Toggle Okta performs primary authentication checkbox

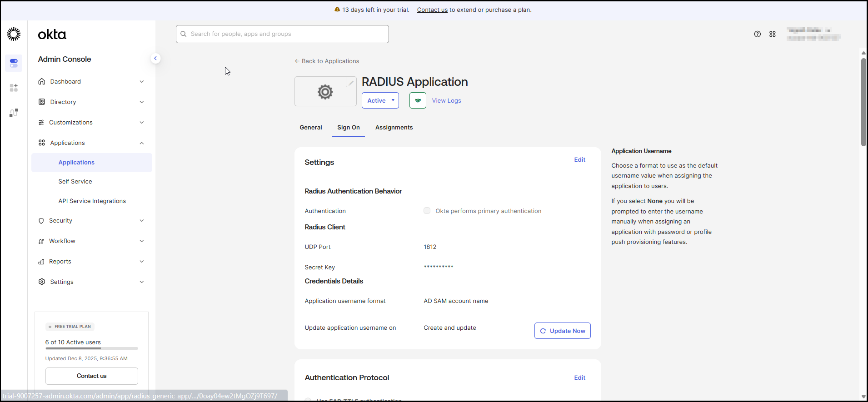(x=427, y=211)
